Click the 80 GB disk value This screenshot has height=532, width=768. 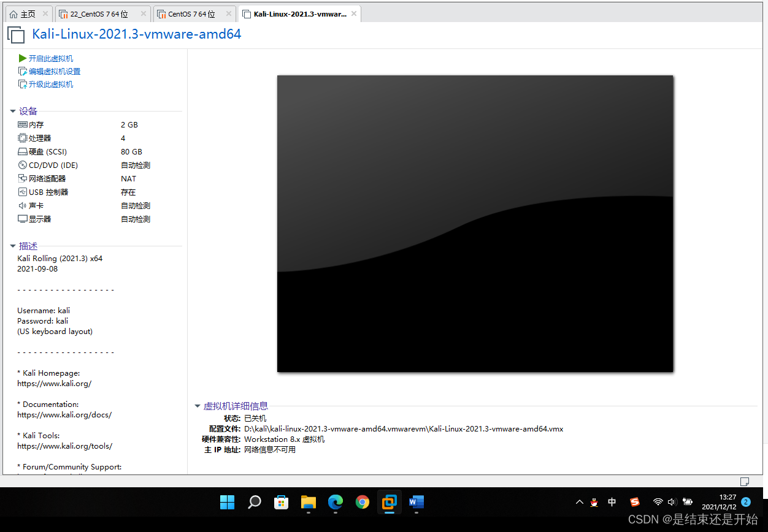click(131, 151)
